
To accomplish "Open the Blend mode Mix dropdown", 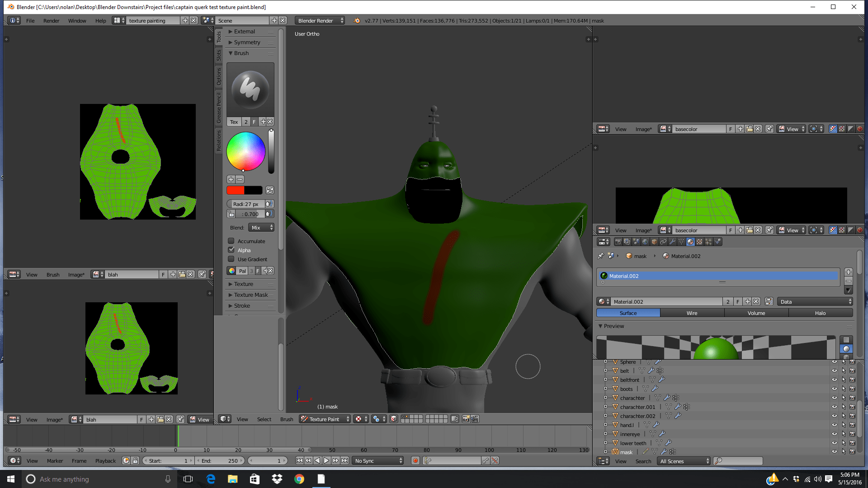I will (x=261, y=227).
